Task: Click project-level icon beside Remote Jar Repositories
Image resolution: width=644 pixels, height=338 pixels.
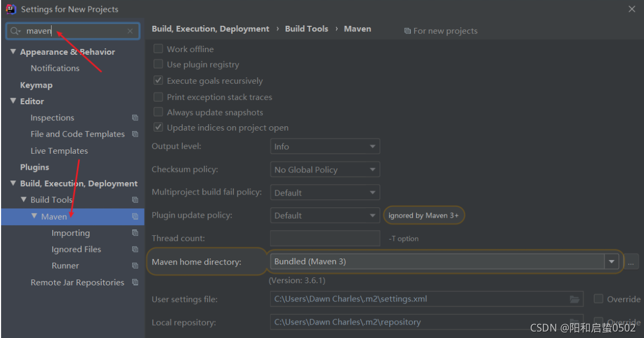Action: tap(135, 283)
